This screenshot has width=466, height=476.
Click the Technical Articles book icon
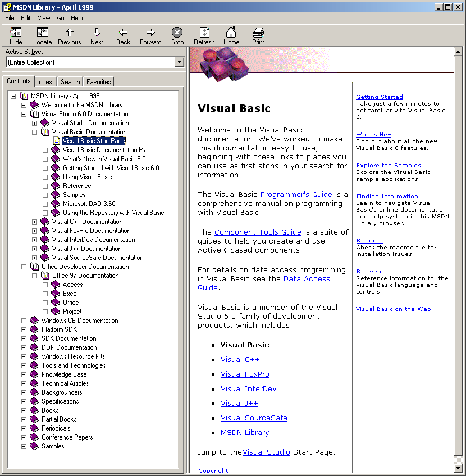click(x=34, y=383)
